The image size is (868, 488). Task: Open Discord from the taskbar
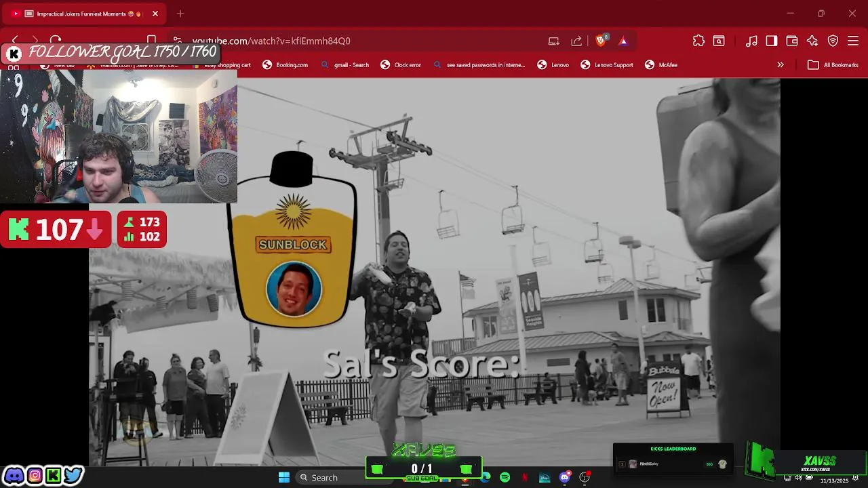coord(565,478)
